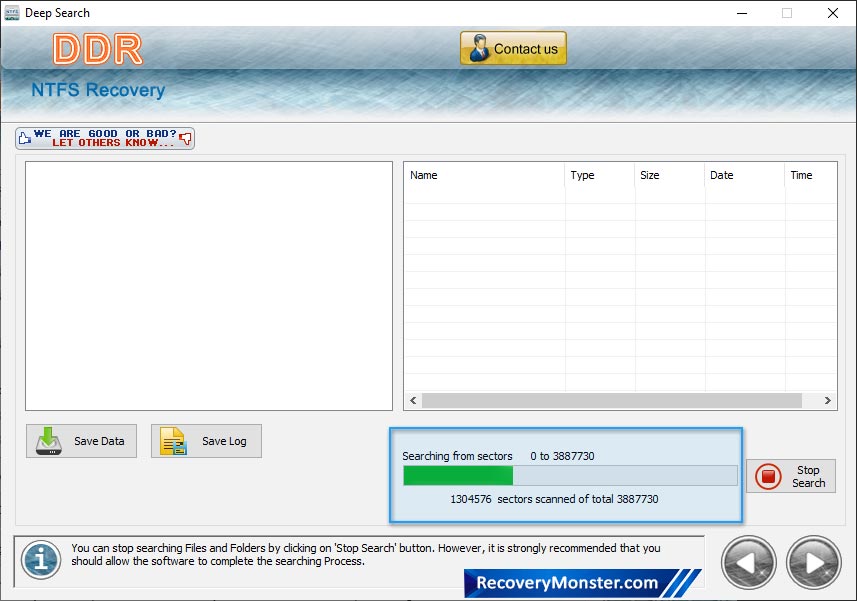The width and height of the screenshot is (857, 601).
Task: Click the empty folder tree panel
Action: (x=209, y=286)
